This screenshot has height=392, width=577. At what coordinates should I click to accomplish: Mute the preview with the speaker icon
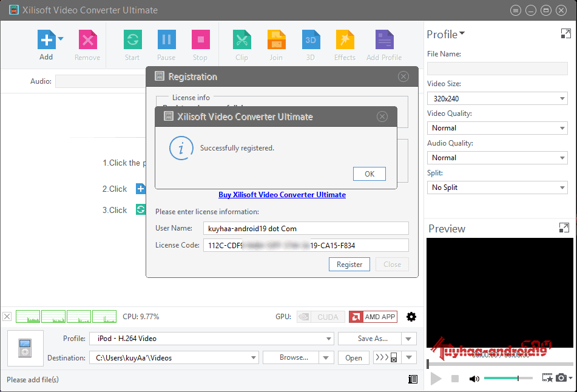point(474,379)
